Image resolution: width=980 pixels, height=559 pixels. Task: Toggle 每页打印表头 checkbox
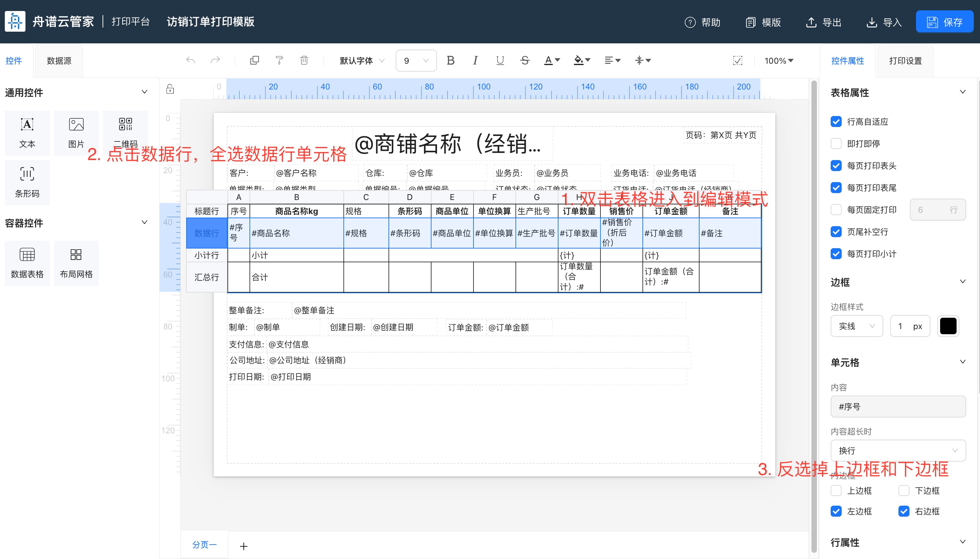pos(836,166)
